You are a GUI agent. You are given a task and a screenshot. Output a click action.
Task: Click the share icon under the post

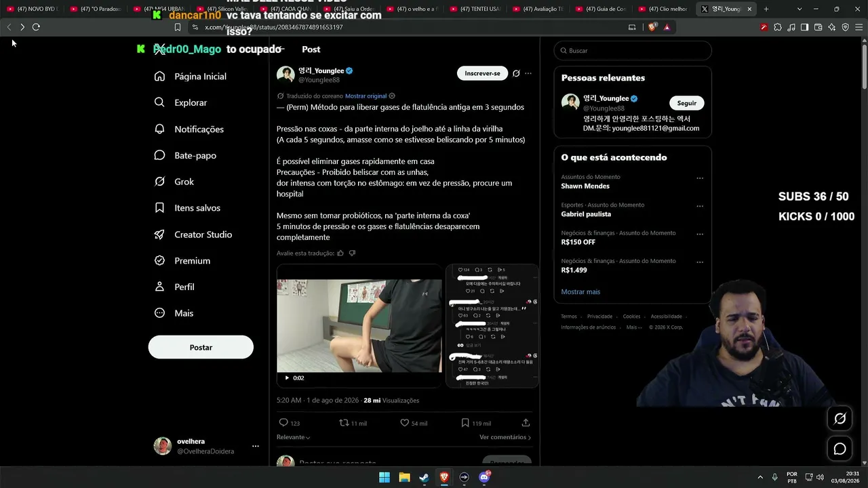(526, 423)
